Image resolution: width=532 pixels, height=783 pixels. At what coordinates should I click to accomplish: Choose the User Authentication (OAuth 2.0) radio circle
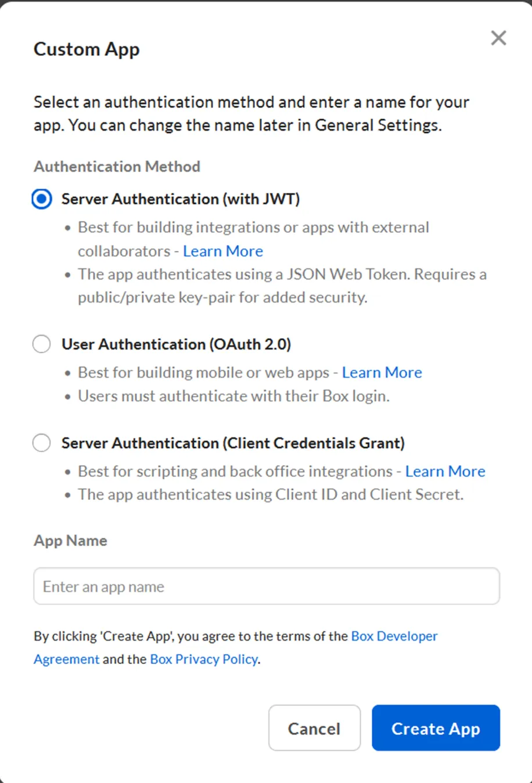coord(42,344)
